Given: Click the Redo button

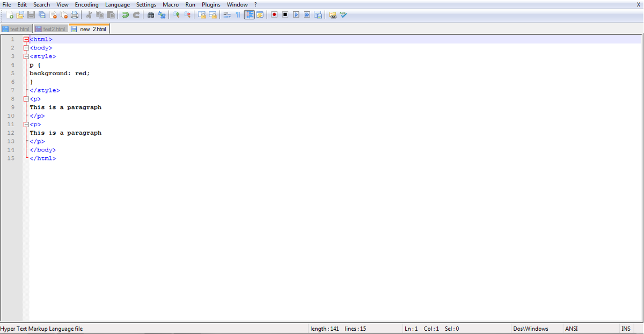Looking at the screenshot, I should (135, 14).
